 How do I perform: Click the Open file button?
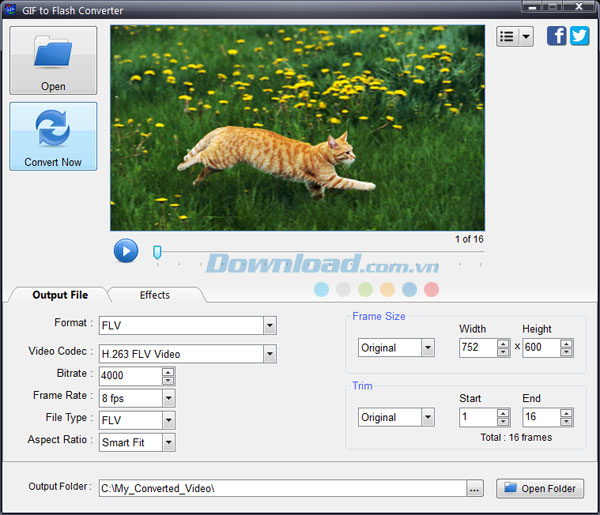point(53,60)
